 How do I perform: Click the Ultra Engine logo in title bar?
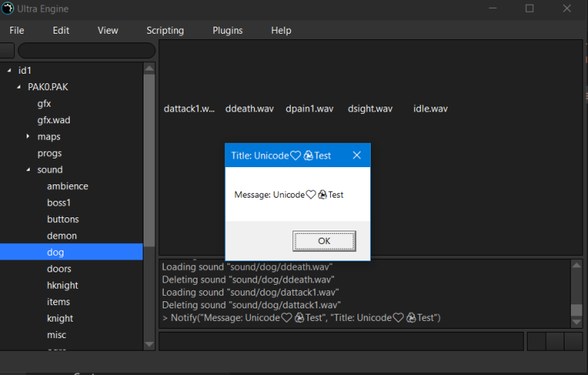coord(8,8)
